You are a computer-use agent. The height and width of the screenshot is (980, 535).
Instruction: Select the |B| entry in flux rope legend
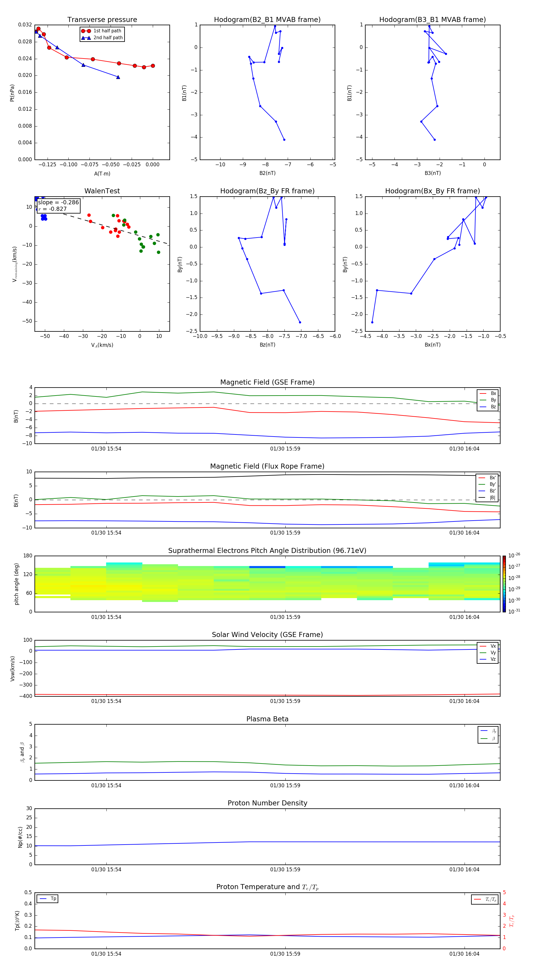487,498
